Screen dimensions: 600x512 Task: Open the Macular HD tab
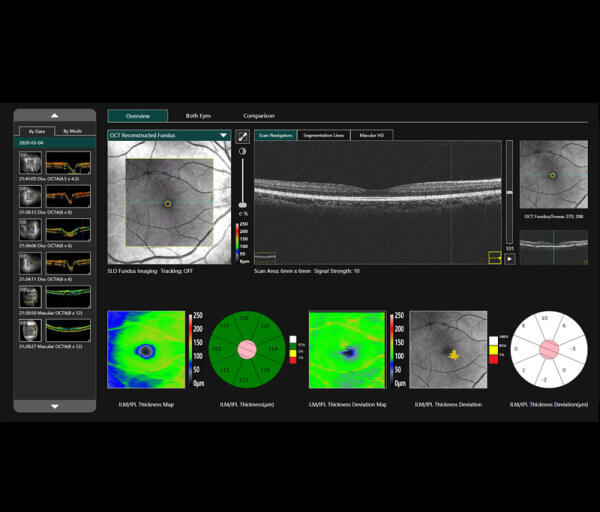(x=371, y=135)
